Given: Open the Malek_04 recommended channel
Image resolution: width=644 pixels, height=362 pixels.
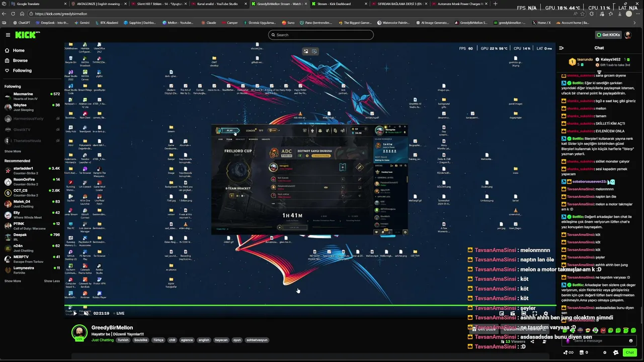Looking at the screenshot, I should click(x=32, y=204).
